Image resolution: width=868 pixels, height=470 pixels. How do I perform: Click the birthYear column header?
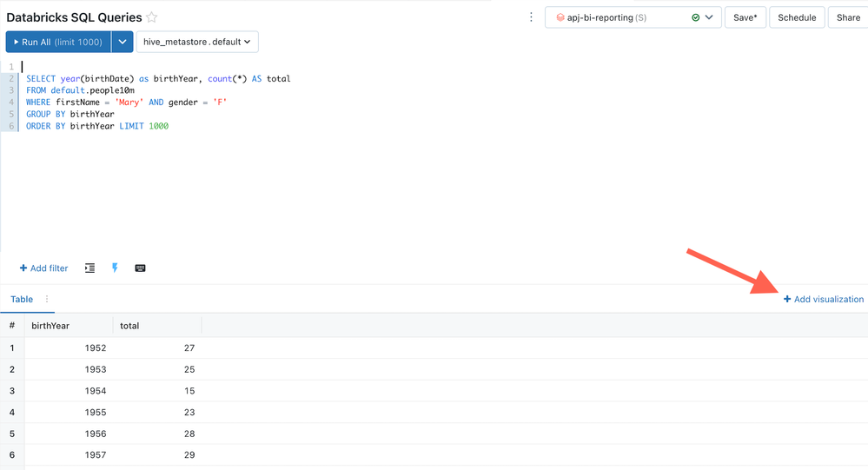click(50, 326)
